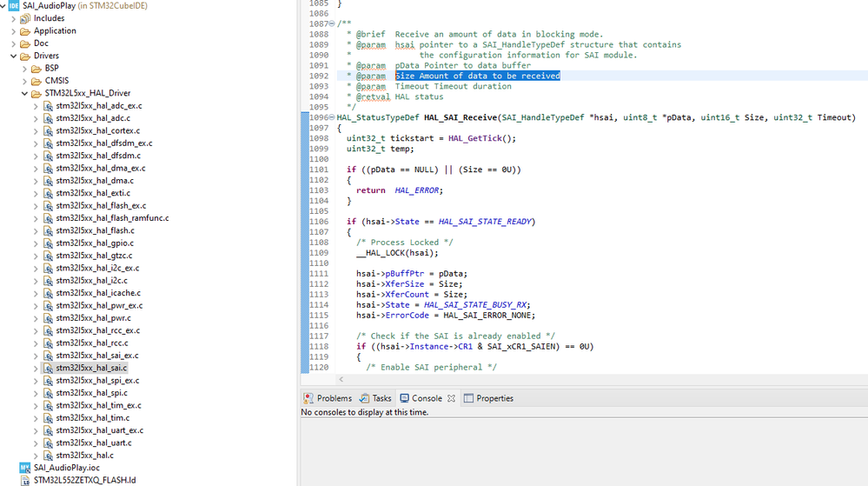Expand the Application folder
The width and height of the screenshot is (868, 486).
[14, 31]
